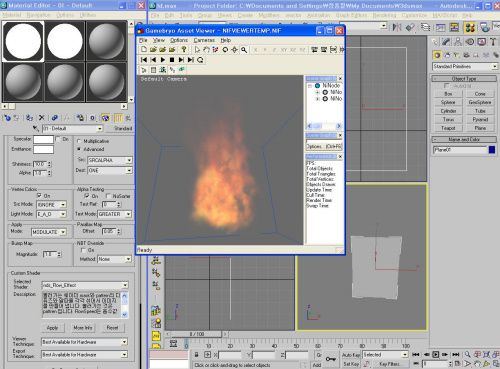Select the circular orbit tool in Asset Viewer
Screen dimensions: 500x369
225,50
